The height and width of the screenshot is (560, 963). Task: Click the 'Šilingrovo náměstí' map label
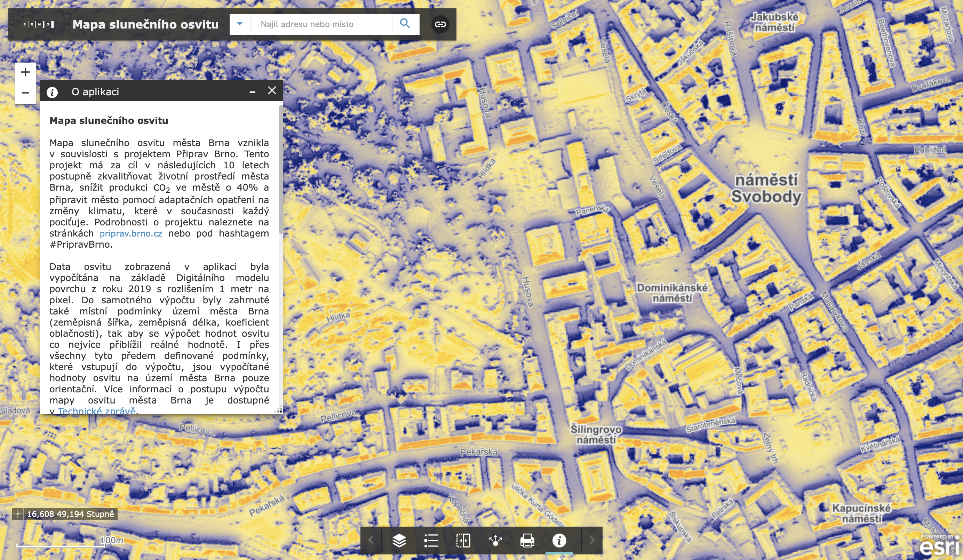(x=596, y=435)
